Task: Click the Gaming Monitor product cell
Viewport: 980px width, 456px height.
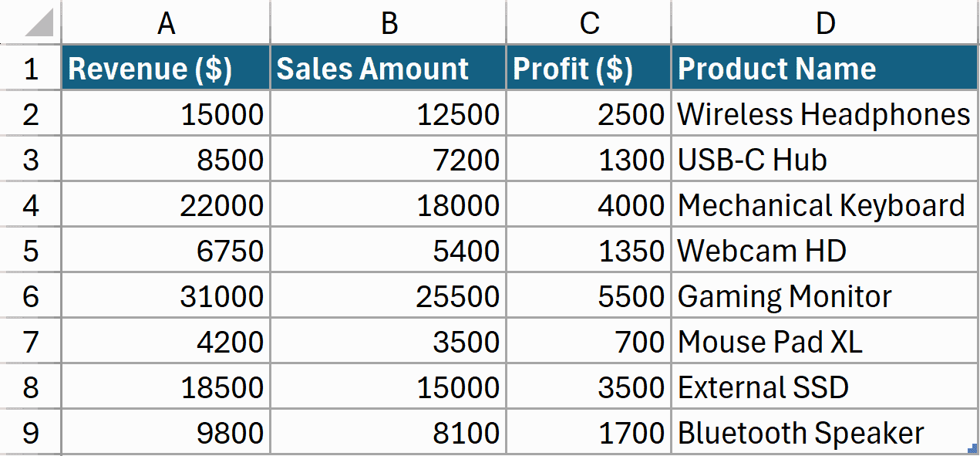Action: (x=824, y=296)
